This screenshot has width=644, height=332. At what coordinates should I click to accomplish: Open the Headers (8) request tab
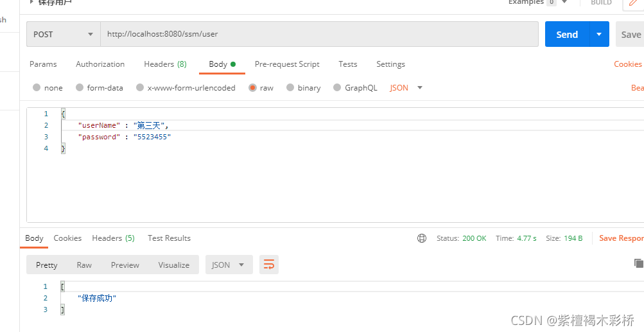tap(165, 64)
